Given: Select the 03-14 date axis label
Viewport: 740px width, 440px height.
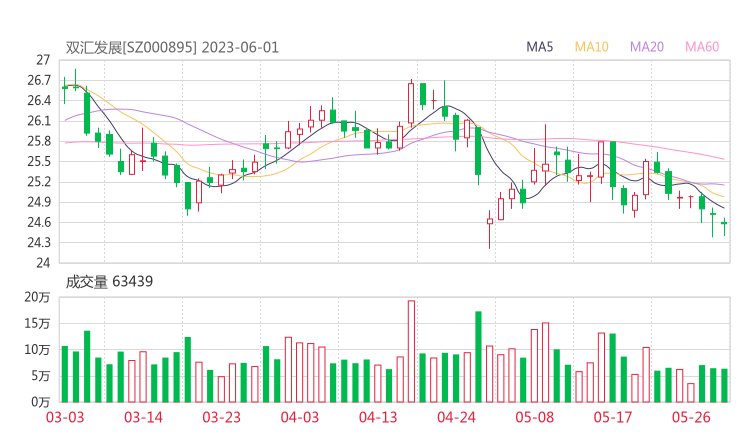Looking at the screenshot, I should point(143,417).
